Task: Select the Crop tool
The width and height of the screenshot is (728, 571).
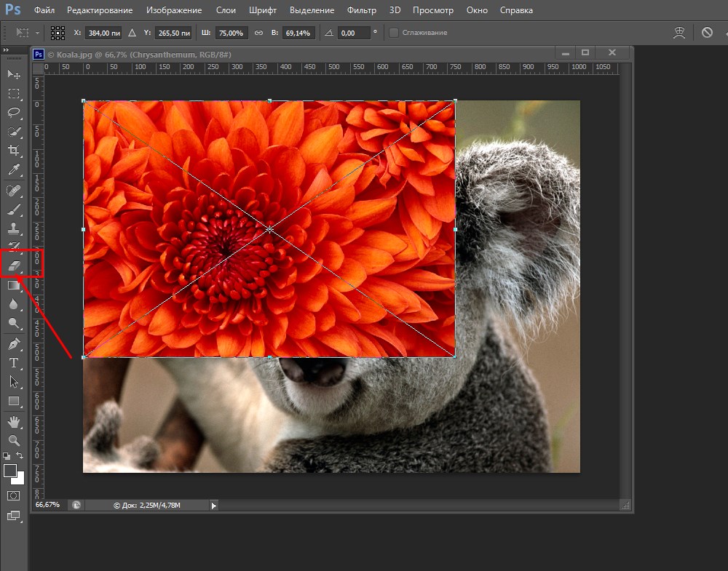Action: point(14,151)
